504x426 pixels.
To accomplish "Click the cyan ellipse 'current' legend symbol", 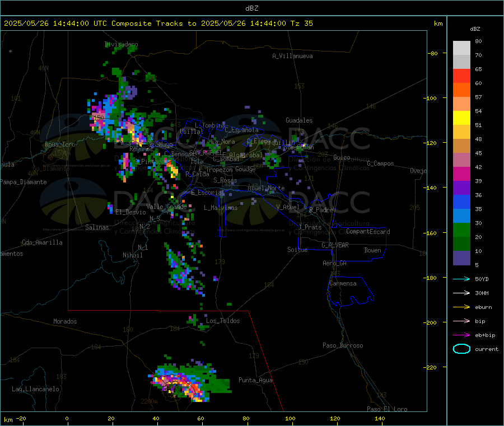I will pos(461,349).
